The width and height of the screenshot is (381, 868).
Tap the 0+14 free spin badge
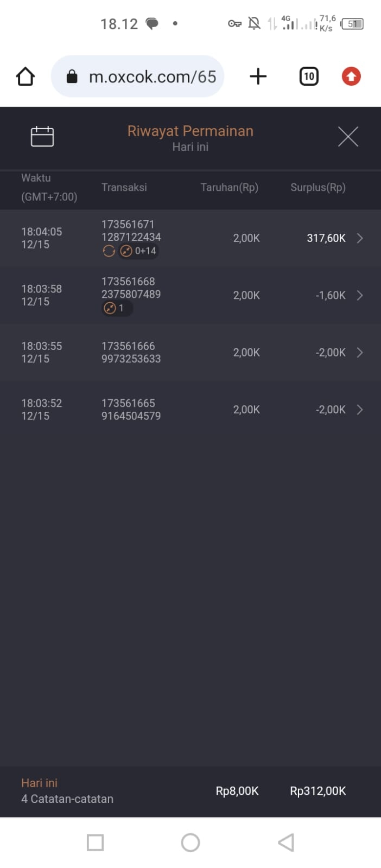(x=138, y=251)
